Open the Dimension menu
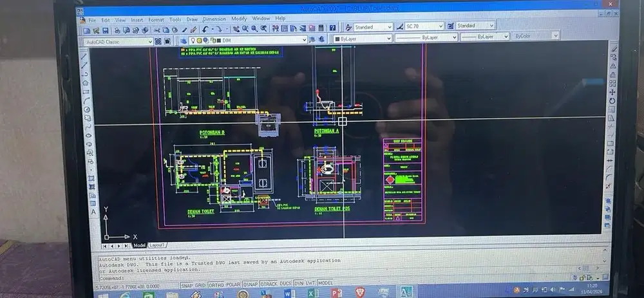The height and width of the screenshot is (298, 644). 214,19
